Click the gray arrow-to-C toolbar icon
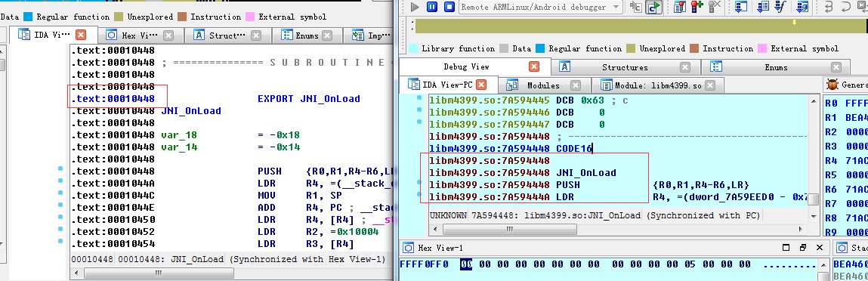This screenshot has height=281, width=868. pyautogui.click(x=637, y=8)
